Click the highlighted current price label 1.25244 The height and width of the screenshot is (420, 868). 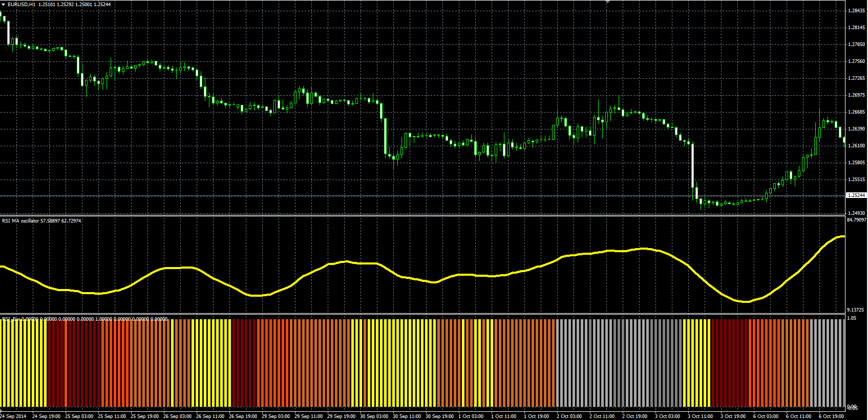[856, 195]
